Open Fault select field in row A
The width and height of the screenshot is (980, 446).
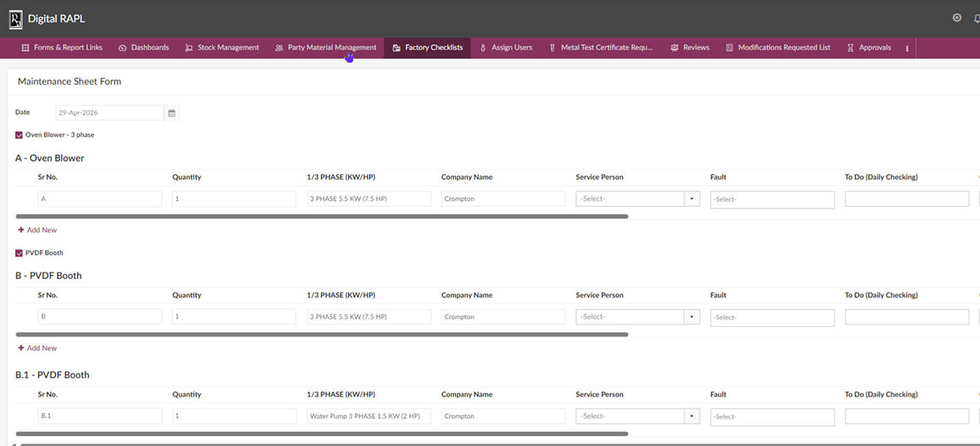772,199
